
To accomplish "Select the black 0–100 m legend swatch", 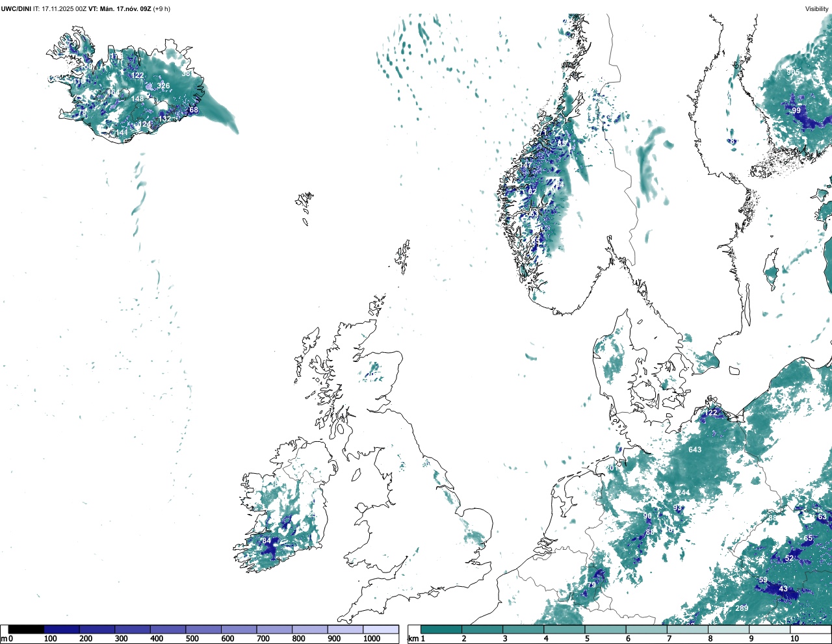I will [x=26, y=629].
